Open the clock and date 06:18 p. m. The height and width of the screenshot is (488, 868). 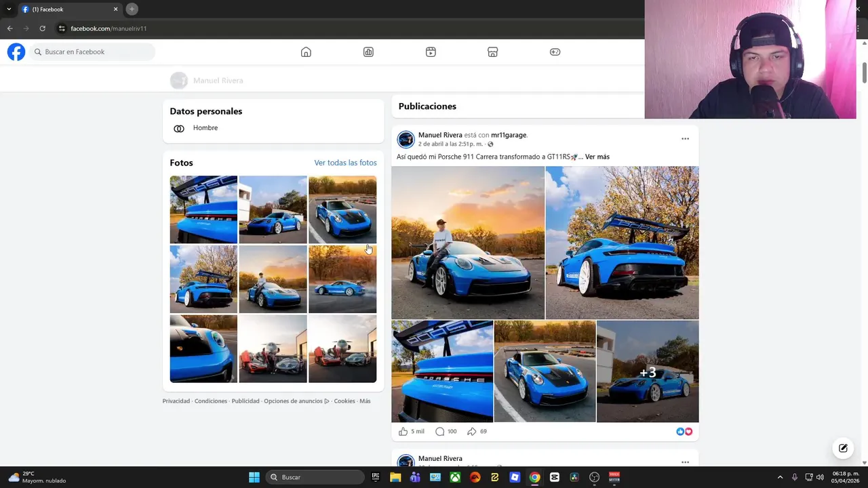(846, 477)
